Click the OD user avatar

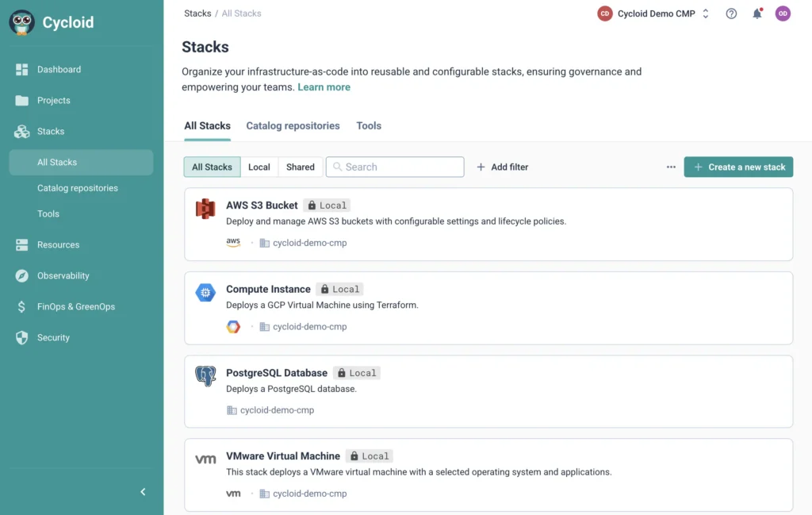(783, 13)
